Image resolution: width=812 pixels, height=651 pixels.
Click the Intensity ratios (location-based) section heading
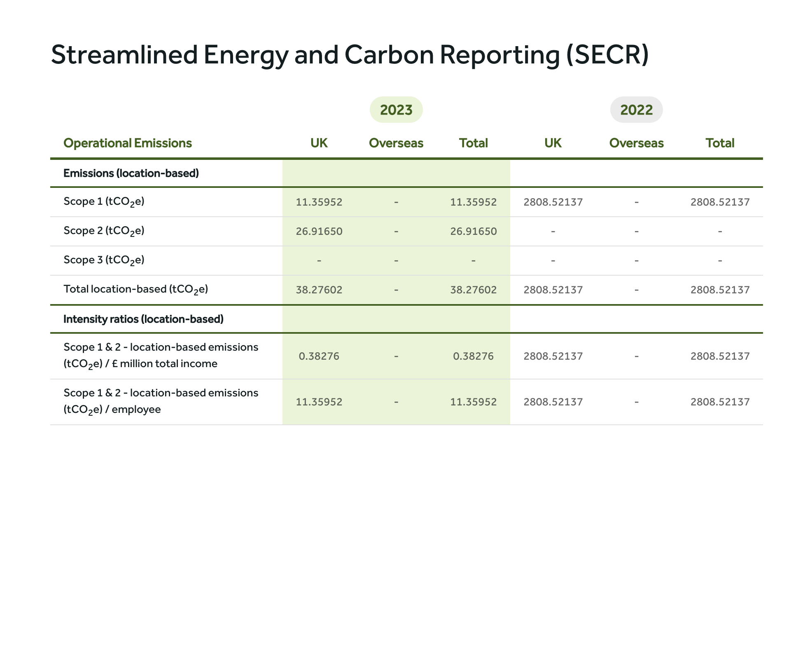pos(143,319)
